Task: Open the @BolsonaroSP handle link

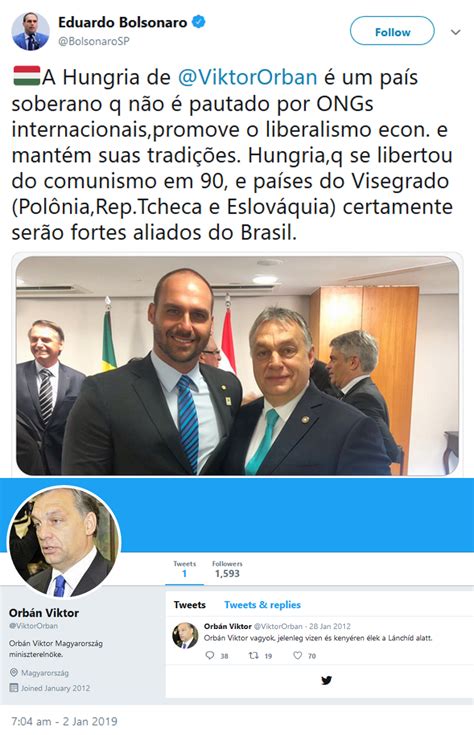Action: [x=93, y=41]
